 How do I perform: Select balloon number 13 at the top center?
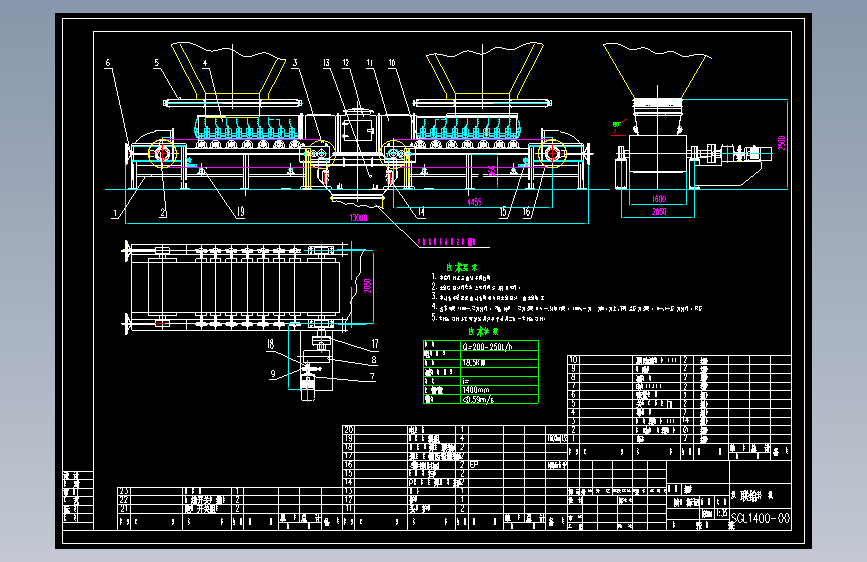[326, 63]
